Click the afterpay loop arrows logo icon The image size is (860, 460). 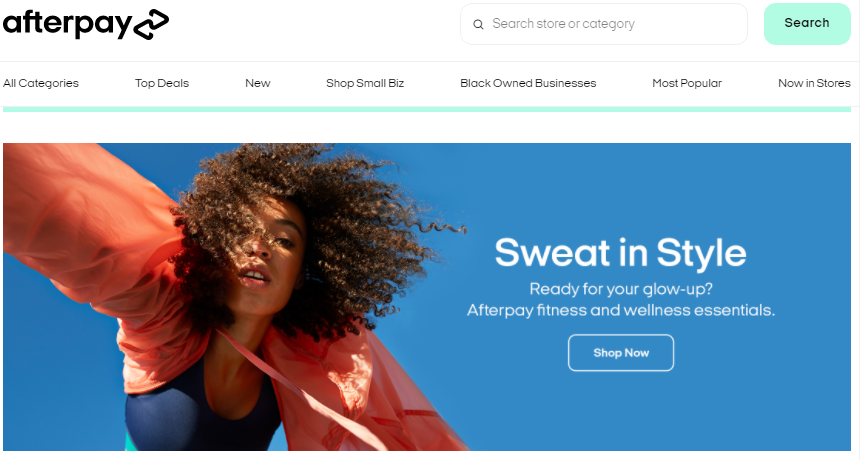[x=151, y=25]
